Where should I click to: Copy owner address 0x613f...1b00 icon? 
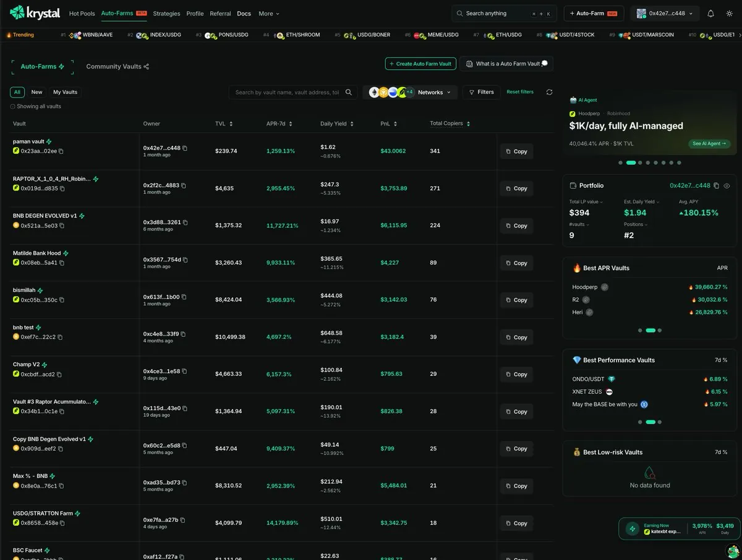click(x=184, y=297)
